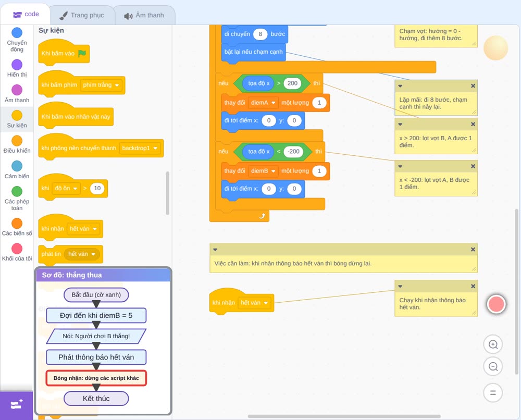This screenshot has width=521, height=420.
Task: Select the Hiển thị purple category circle
Action: click(x=17, y=65)
